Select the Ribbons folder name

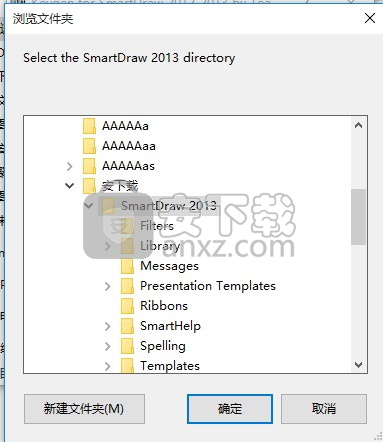pos(164,306)
